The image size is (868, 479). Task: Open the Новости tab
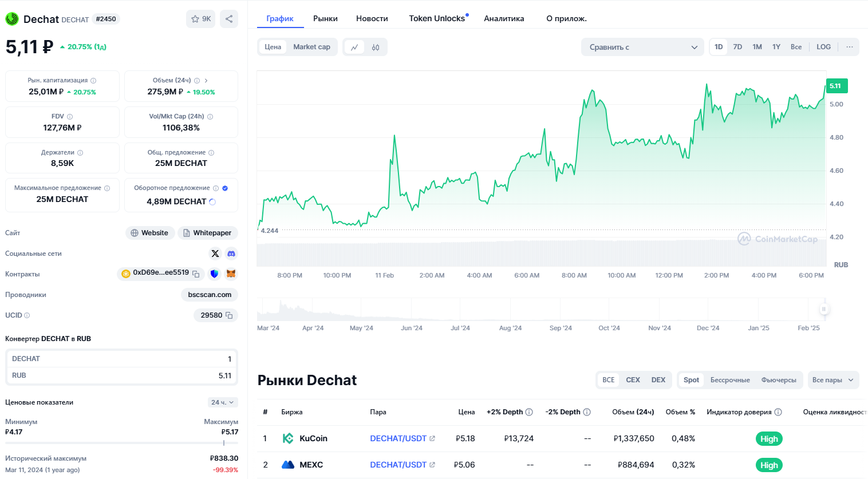click(x=372, y=18)
